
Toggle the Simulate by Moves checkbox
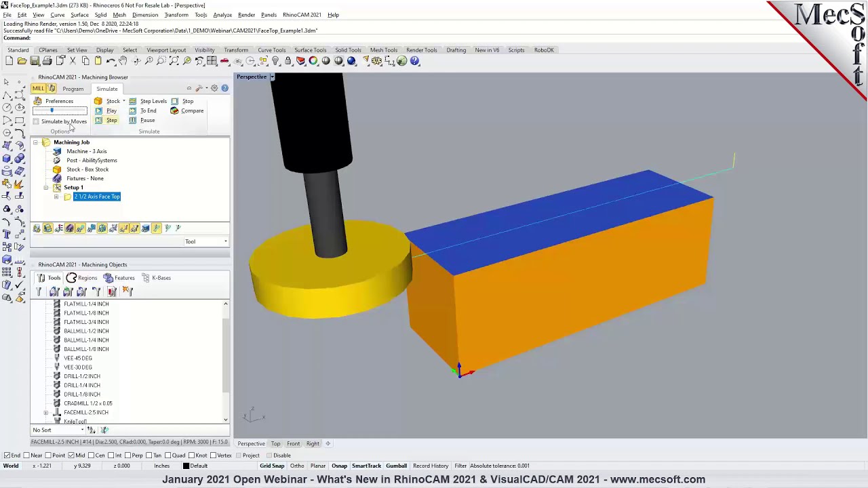[x=36, y=121]
